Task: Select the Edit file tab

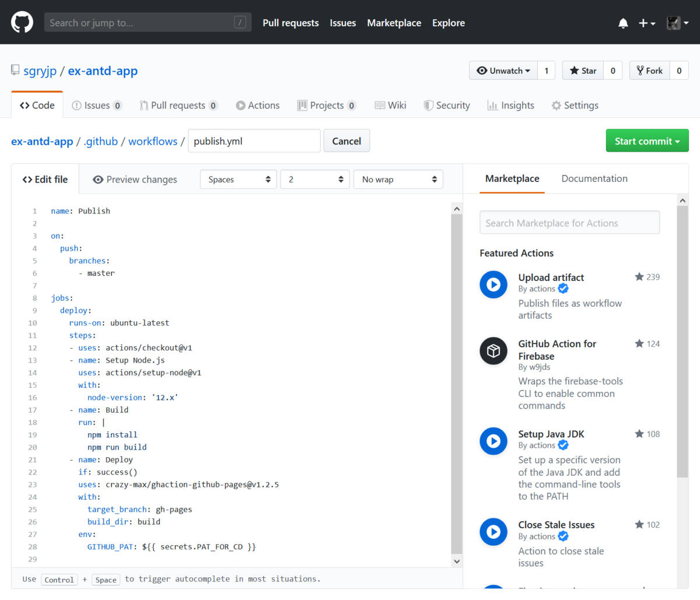Action: [45, 180]
